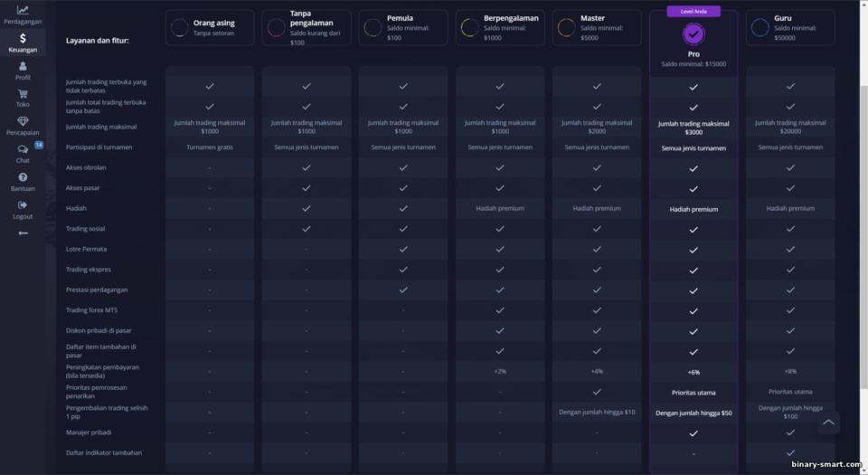
Task: Click 'Semua jenis turnamen' in Pro column
Action: [x=693, y=148]
